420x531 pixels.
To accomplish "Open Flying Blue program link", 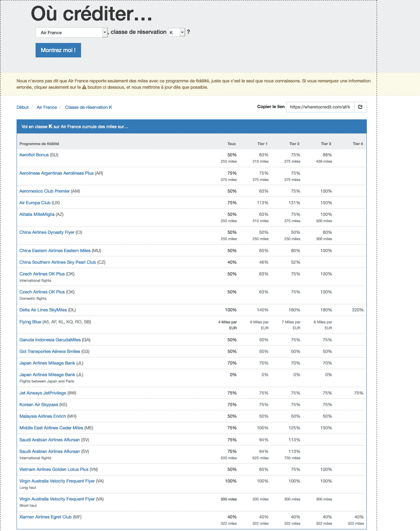I will coord(30,322).
